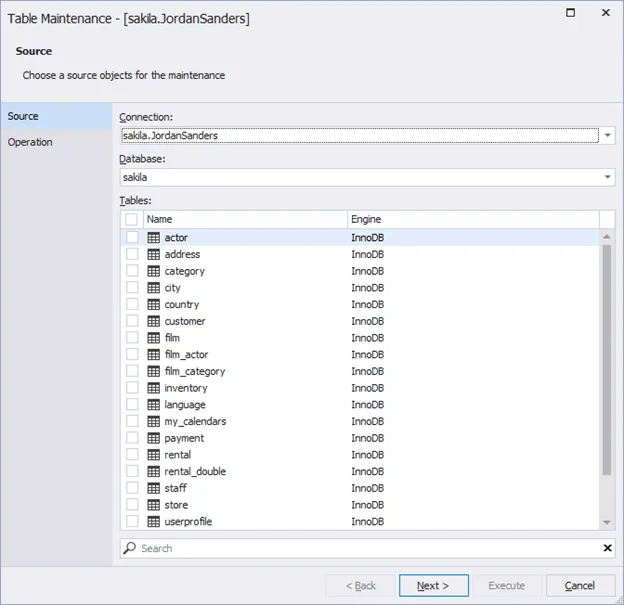Close the Table Maintenance dialog
Viewport: 624px width, 605px height.
click(x=606, y=13)
